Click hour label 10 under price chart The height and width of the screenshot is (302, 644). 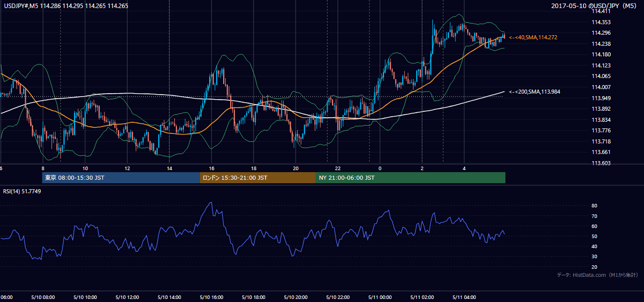pyautogui.click(x=85, y=168)
